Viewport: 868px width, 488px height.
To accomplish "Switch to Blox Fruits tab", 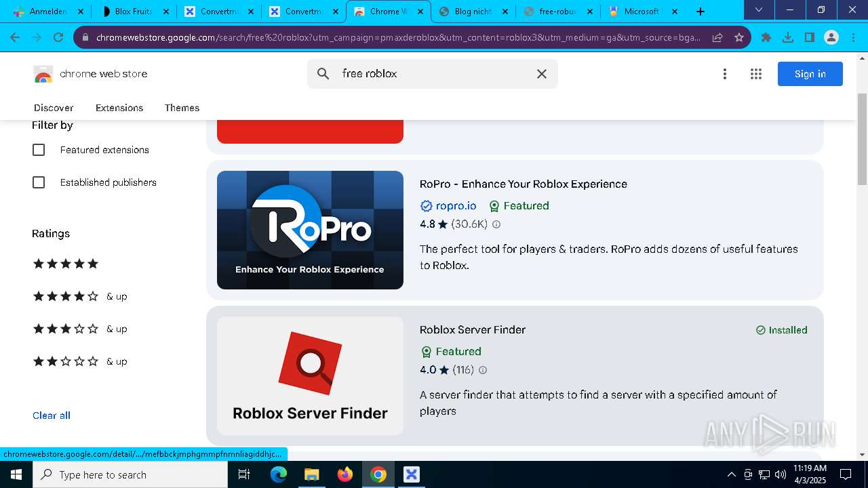I will pos(134,12).
